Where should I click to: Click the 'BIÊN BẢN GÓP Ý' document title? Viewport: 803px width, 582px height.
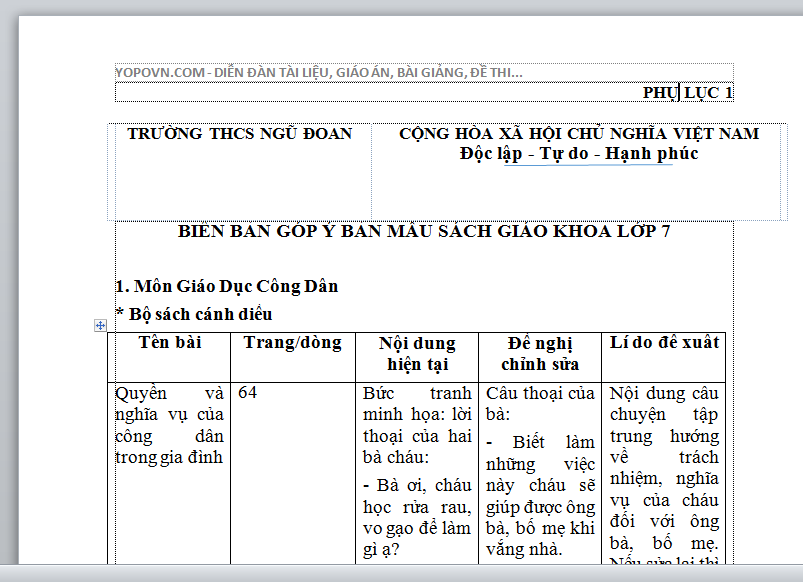(424, 231)
